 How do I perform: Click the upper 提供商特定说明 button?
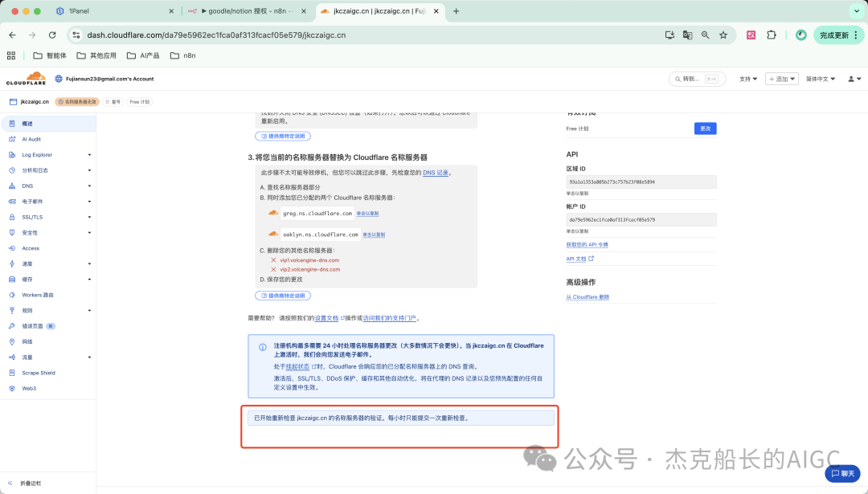pyautogui.click(x=283, y=136)
